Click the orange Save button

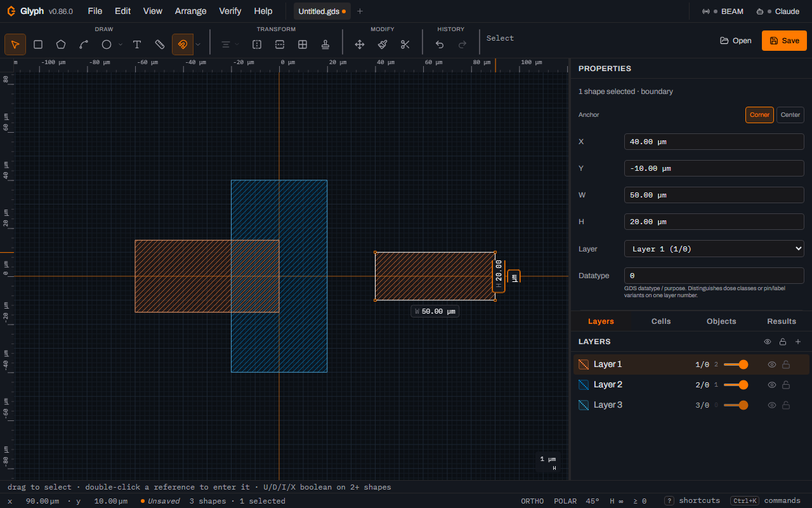784,41
